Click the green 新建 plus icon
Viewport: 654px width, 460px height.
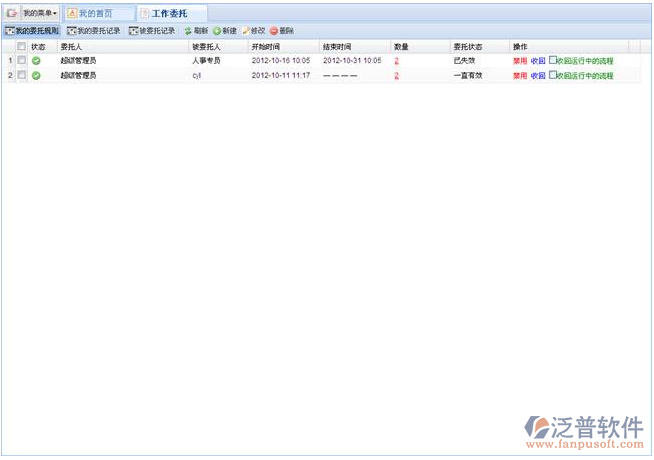click(217, 31)
